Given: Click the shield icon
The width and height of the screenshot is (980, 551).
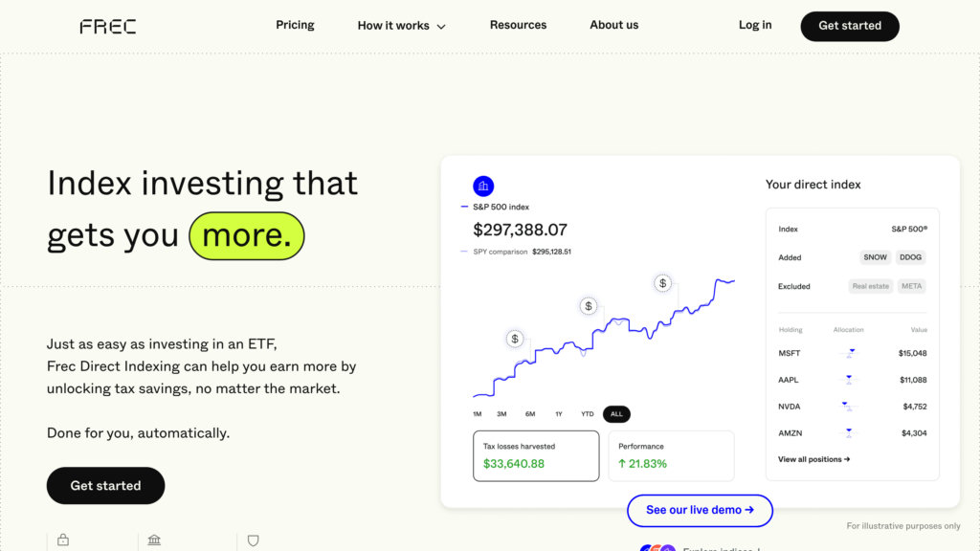Looking at the screenshot, I should [x=254, y=540].
